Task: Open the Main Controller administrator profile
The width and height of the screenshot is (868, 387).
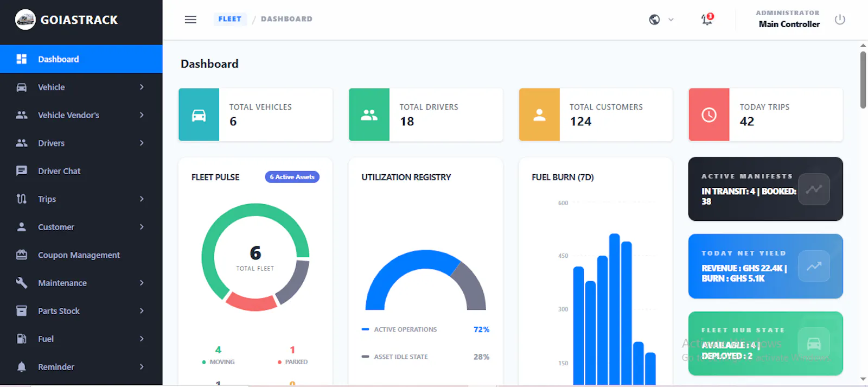Action: point(788,19)
